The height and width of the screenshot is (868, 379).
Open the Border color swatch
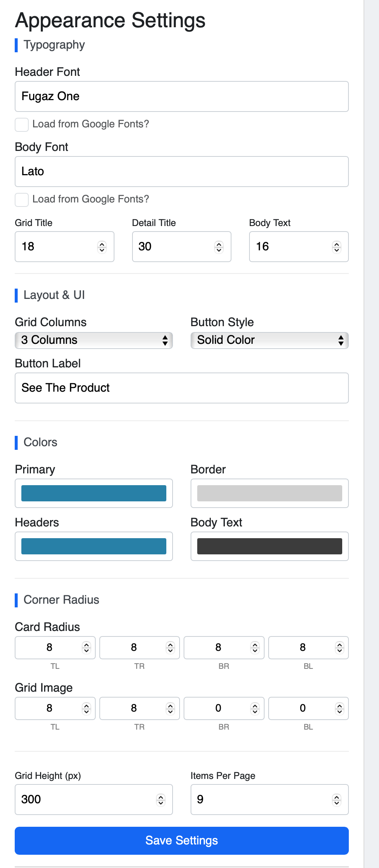click(269, 493)
